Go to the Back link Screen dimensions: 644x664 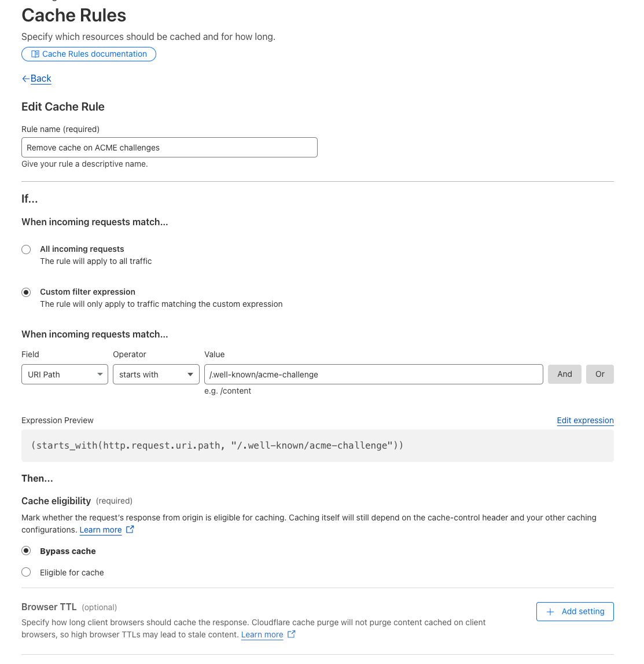coord(41,79)
